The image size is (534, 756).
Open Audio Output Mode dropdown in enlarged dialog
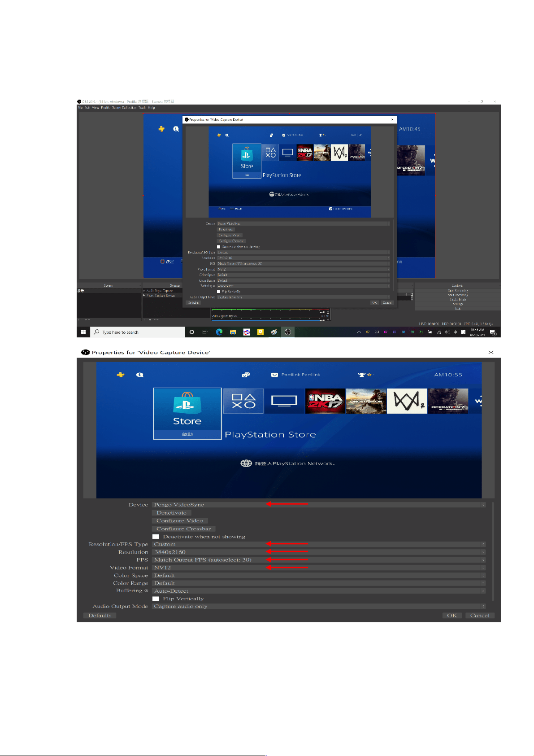pyautogui.click(x=319, y=606)
